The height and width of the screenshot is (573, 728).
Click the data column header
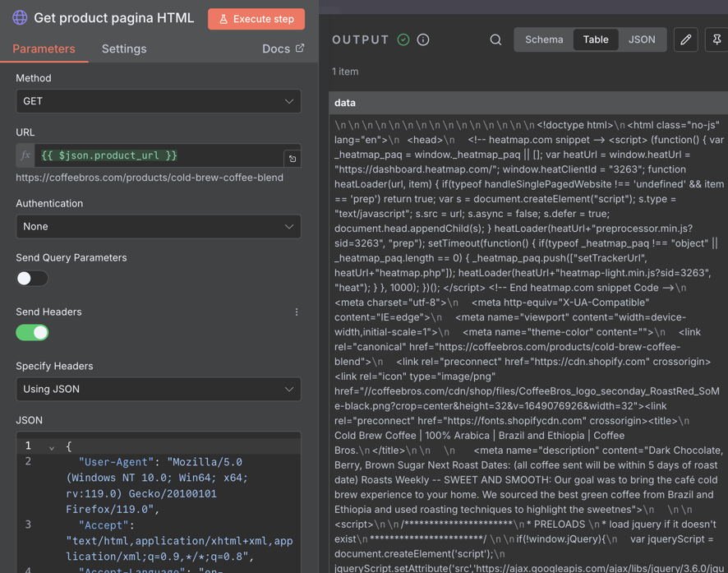(x=528, y=103)
